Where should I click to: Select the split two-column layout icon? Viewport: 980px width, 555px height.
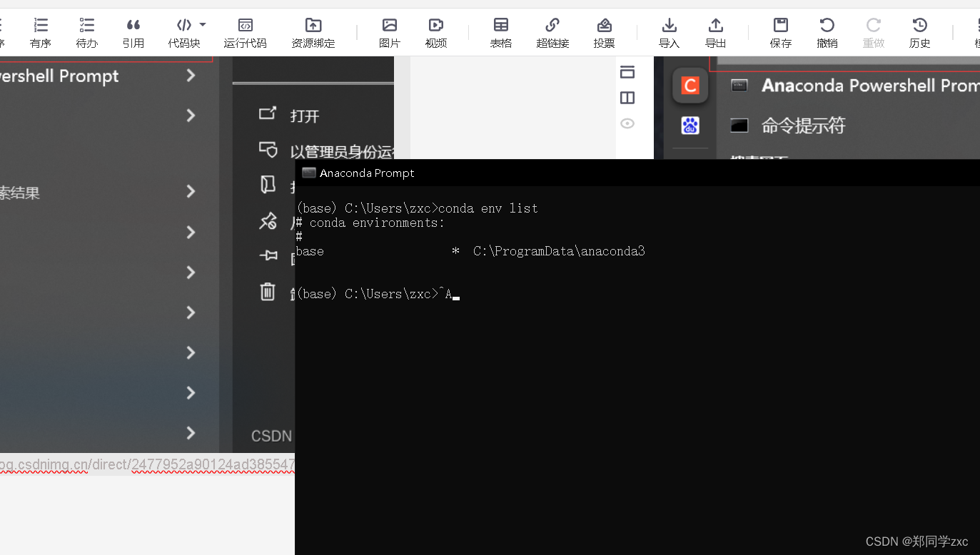coord(627,98)
